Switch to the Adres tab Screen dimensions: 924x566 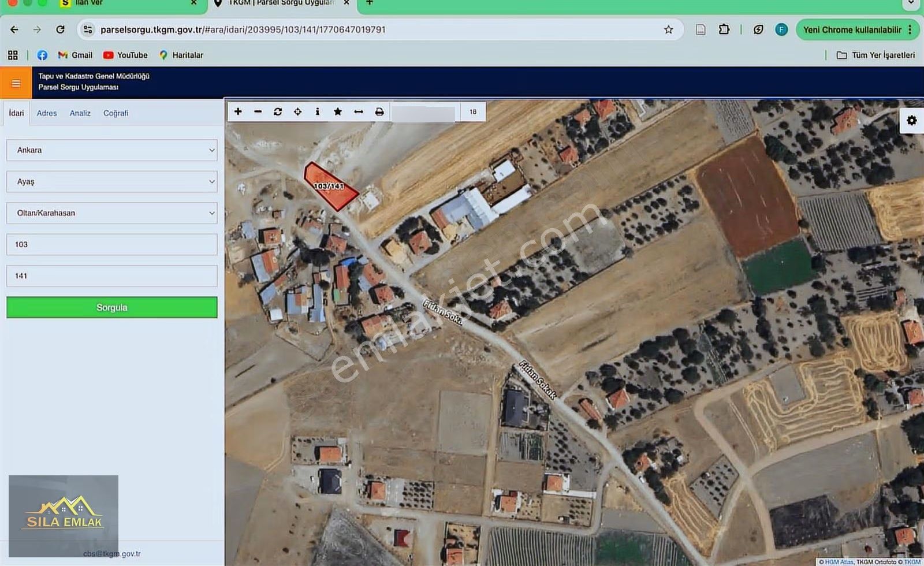(47, 113)
